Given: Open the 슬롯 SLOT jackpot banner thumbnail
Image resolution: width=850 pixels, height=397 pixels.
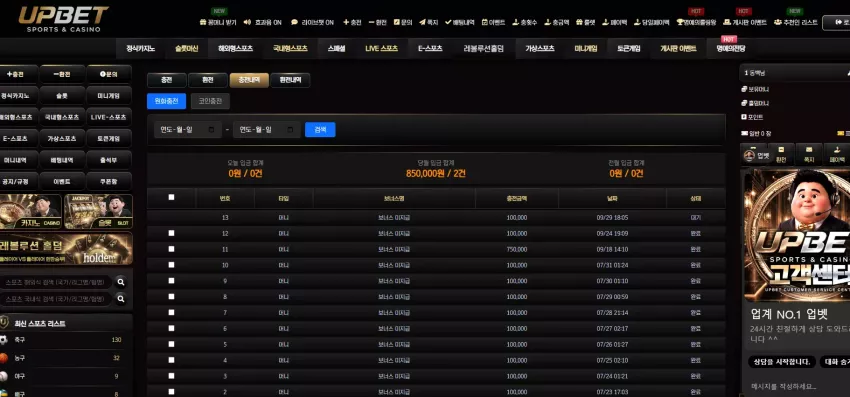Looking at the screenshot, I should [98, 212].
